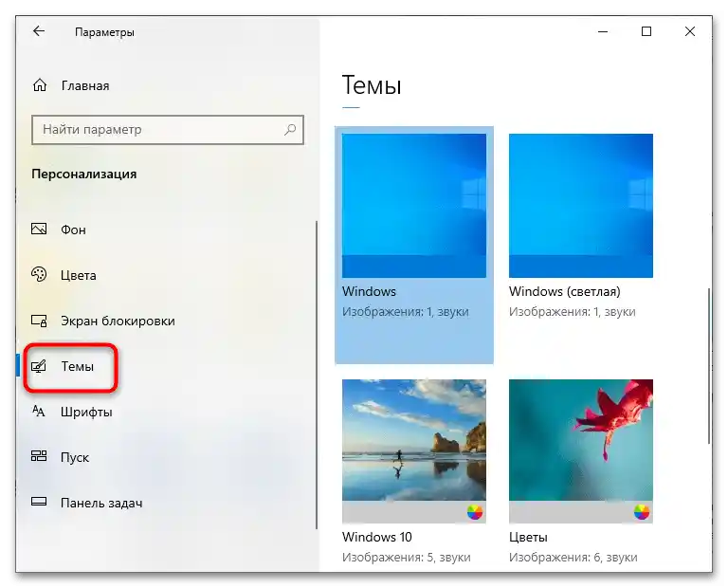The height and width of the screenshot is (588, 728).
Task: Open Цвета palette icon
Action: pyautogui.click(x=39, y=274)
